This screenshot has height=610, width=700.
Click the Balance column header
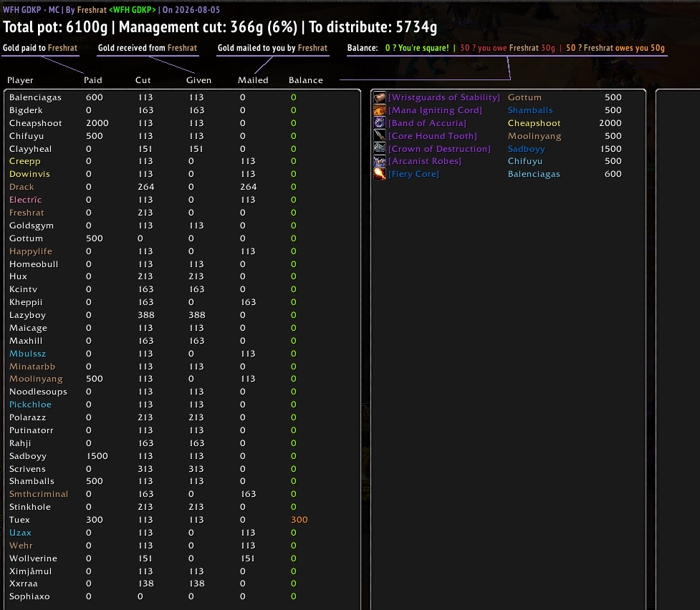306,80
